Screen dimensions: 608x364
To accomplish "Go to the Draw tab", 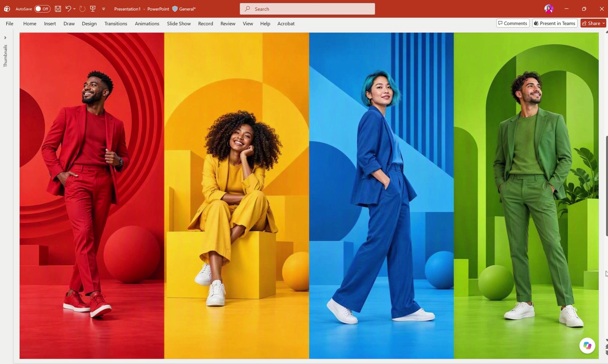I will tap(69, 24).
